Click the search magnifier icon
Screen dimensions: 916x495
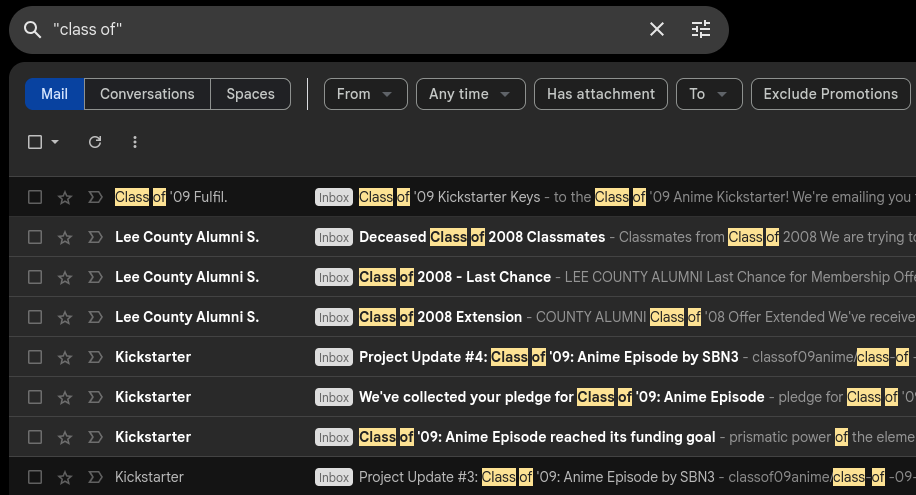click(33, 30)
